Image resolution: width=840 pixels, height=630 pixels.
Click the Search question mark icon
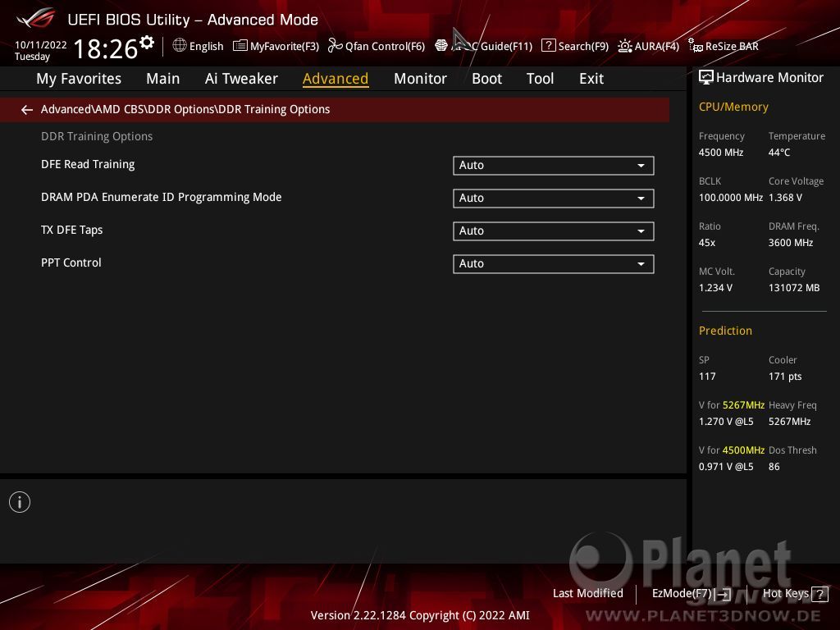pyautogui.click(x=548, y=46)
